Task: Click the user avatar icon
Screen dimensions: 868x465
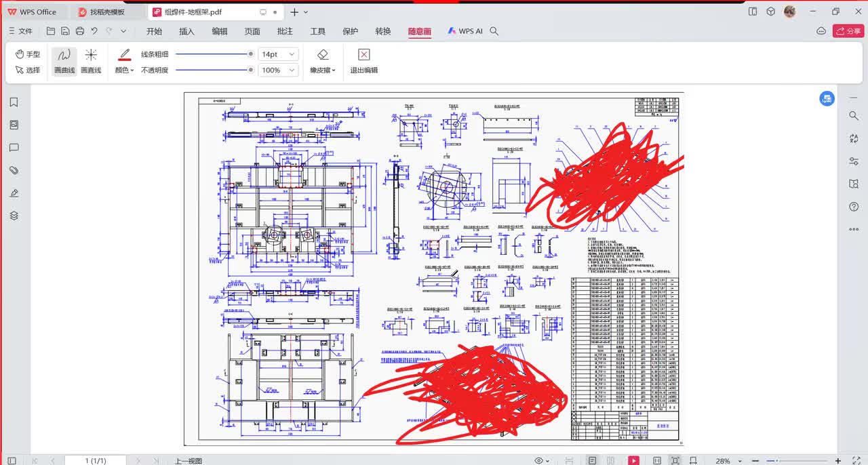Action: (790, 12)
